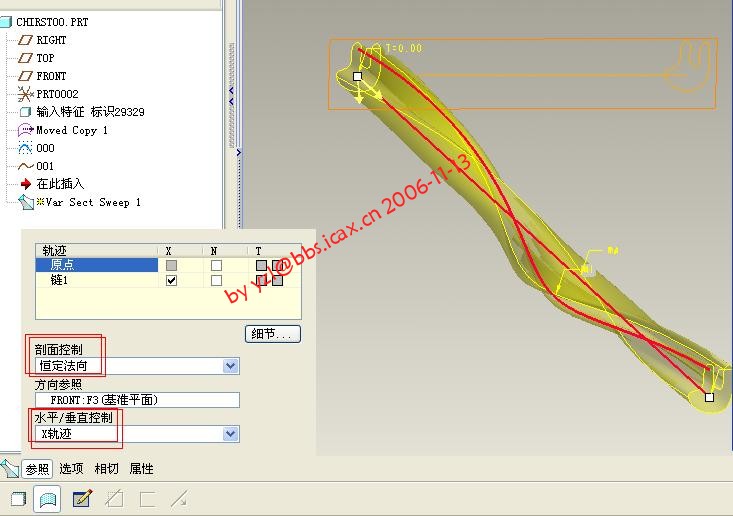Select Var Sect Sweep 1 tree item
This screenshot has height=516, width=733.
93,202
